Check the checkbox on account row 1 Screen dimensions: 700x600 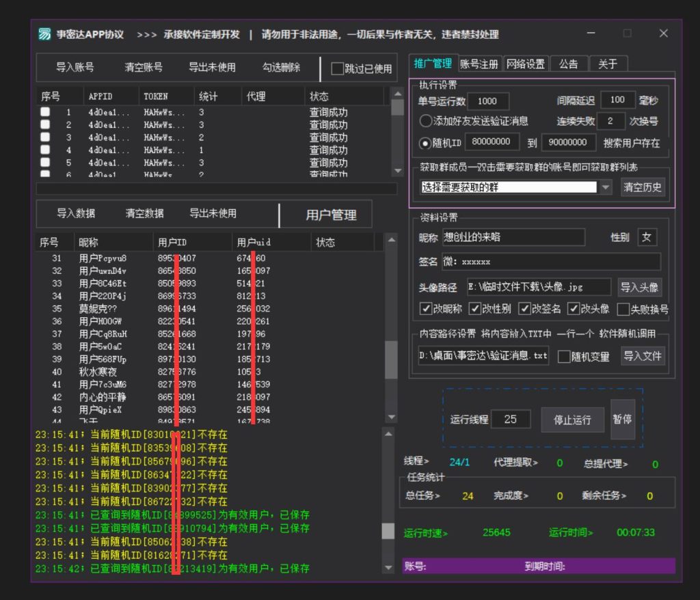45,112
